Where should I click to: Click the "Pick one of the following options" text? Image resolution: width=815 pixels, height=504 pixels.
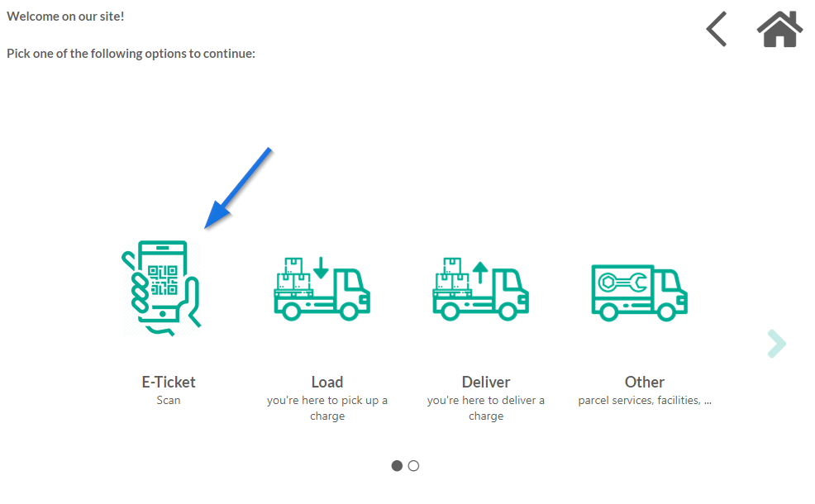(x=131, y=54)
